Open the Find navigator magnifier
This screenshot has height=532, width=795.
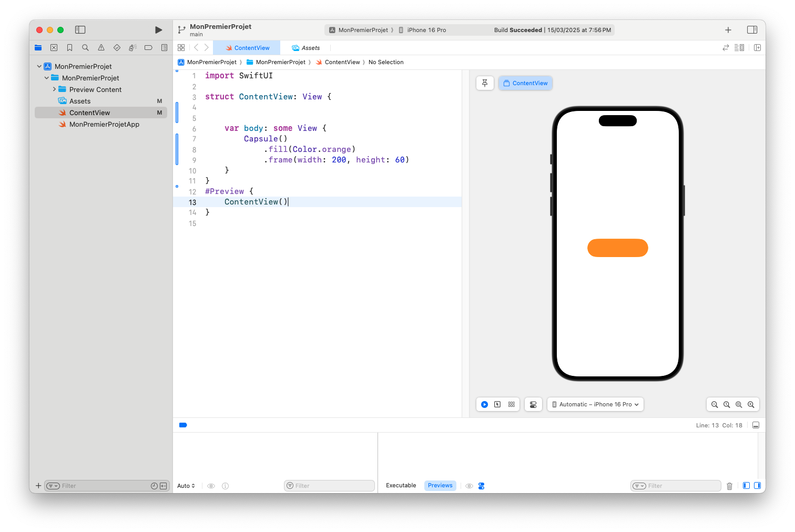(x=85, y=48)
